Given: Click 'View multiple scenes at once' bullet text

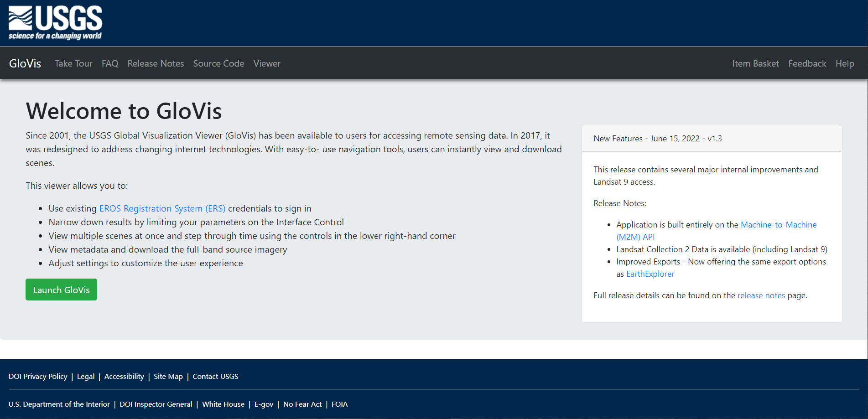Looking at the screenshot, I should [x=252, y=236].
